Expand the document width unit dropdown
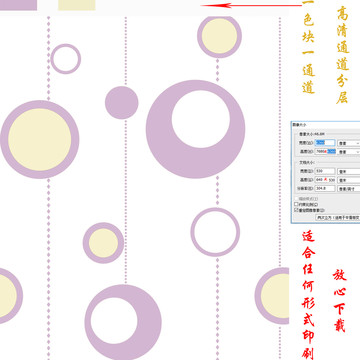 pos(349,171)
